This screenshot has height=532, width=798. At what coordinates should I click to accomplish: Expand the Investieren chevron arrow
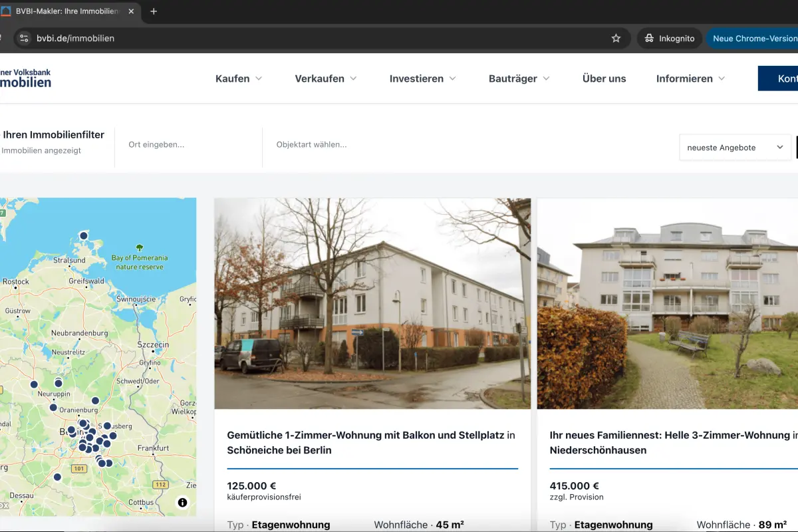tap(453, 78)
